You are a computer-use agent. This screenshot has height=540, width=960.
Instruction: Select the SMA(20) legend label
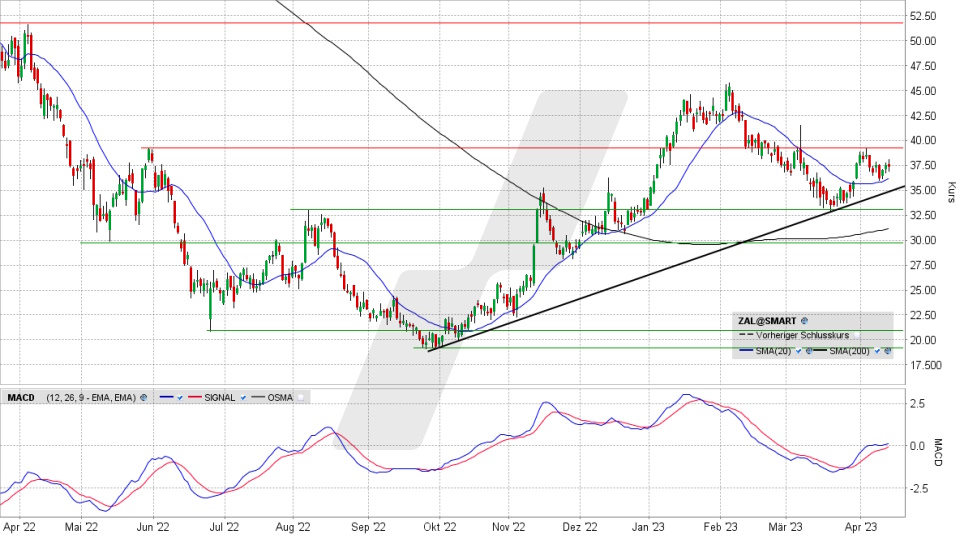click(x=773, y=351)
